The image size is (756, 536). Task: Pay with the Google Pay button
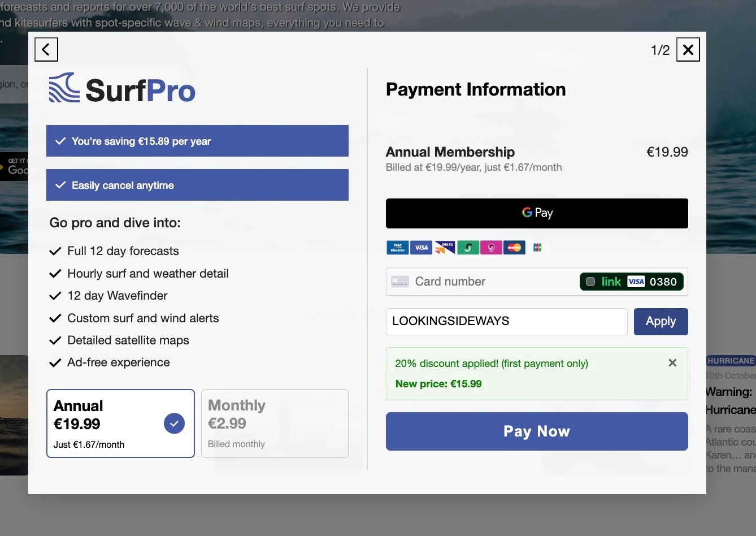click(537, 213)
